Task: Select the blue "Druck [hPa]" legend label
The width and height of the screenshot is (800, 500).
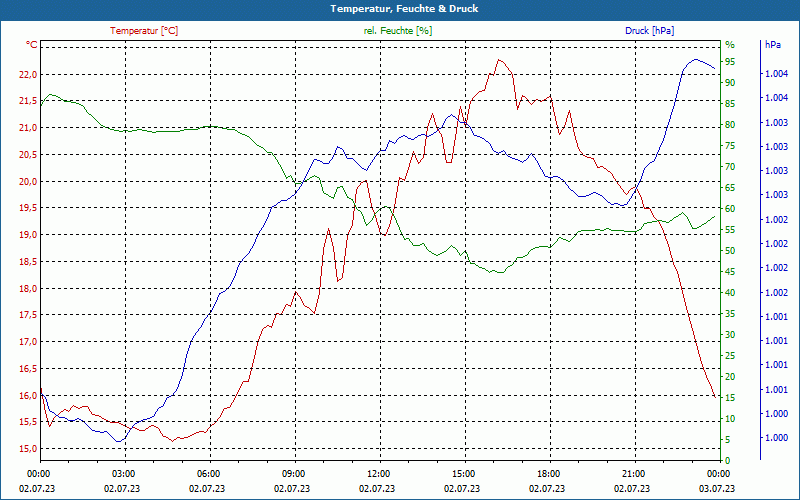Action: coord(649,31)
